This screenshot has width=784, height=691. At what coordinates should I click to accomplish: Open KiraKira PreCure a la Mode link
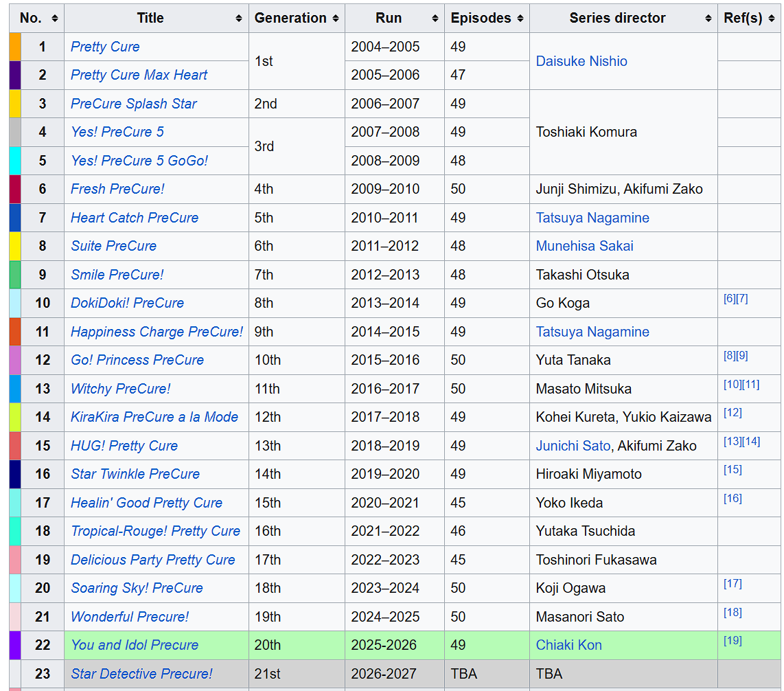tap(154, 418)
